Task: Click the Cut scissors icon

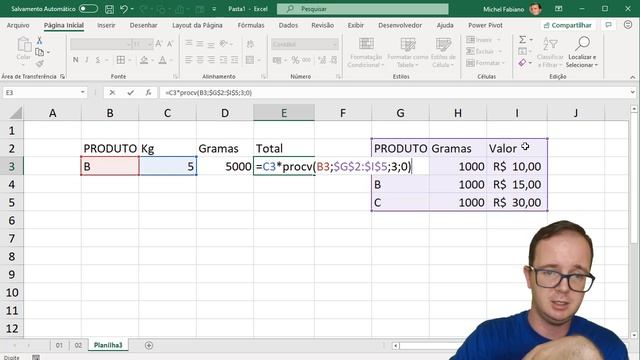Action: [x=40, y=41]
